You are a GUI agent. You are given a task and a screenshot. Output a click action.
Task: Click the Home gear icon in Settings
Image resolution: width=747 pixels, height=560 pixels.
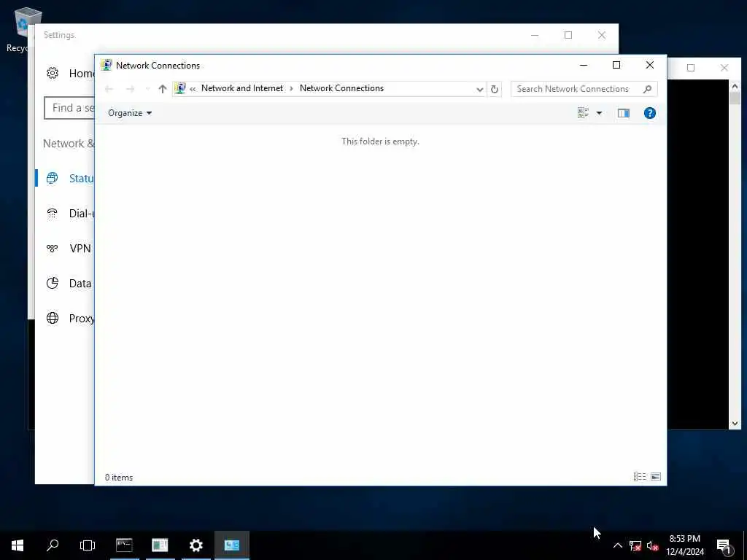[x=53, y=73]
